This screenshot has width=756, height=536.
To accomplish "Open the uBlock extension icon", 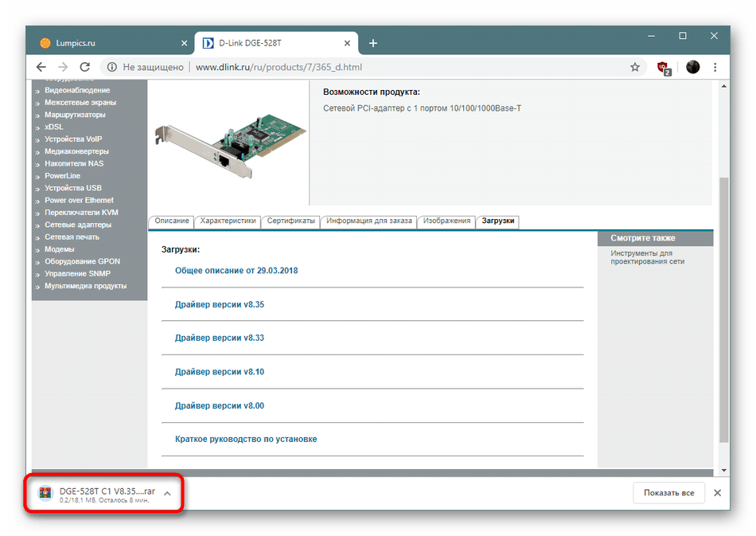I will point(664,68).
